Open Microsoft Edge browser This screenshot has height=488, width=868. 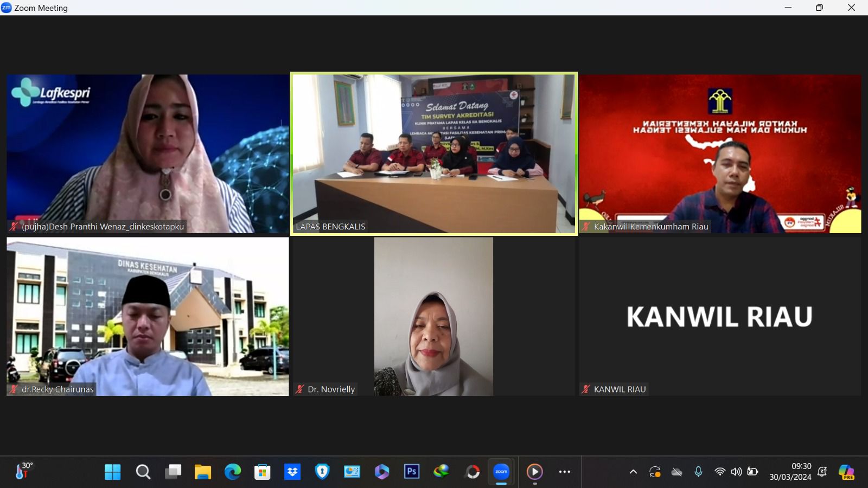pyautogui.click(x=233, y=472)
